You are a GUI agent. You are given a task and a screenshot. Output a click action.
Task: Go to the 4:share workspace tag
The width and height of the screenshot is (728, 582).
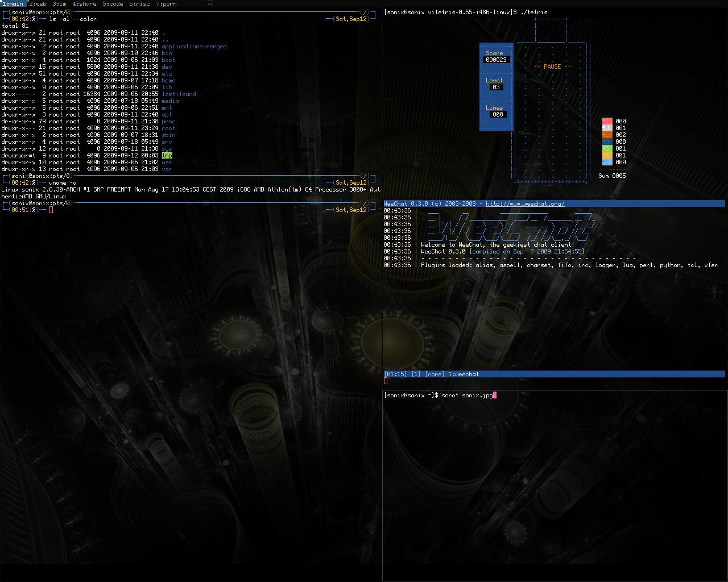[84, 3]
